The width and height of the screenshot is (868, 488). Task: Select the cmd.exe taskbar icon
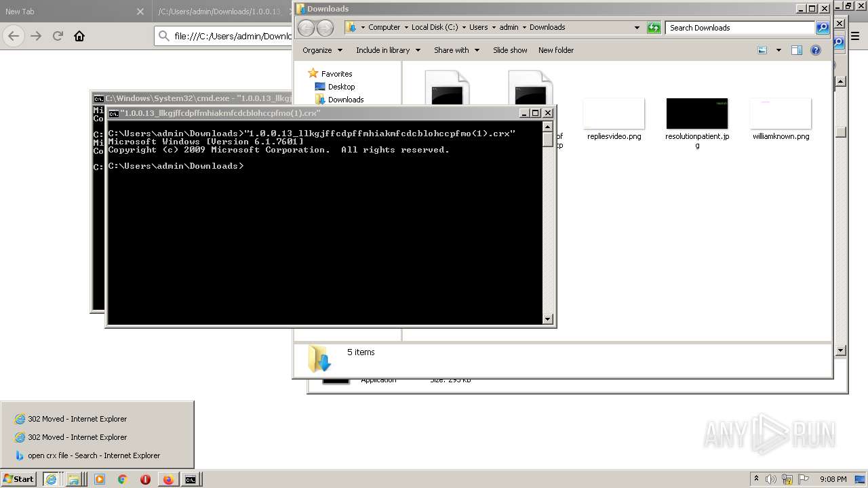[191, 479]
